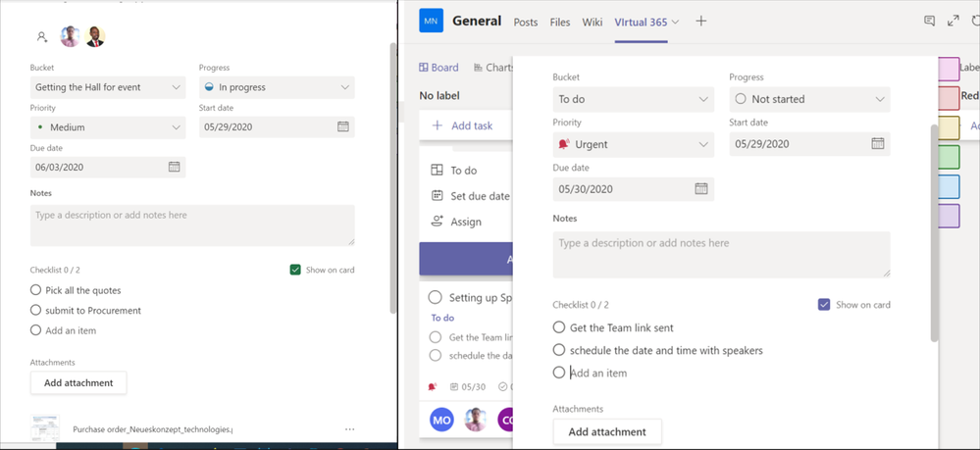Select the yellow label color swatch
The width and height of the screenshot is (980, 450).
tap(949, 127)
